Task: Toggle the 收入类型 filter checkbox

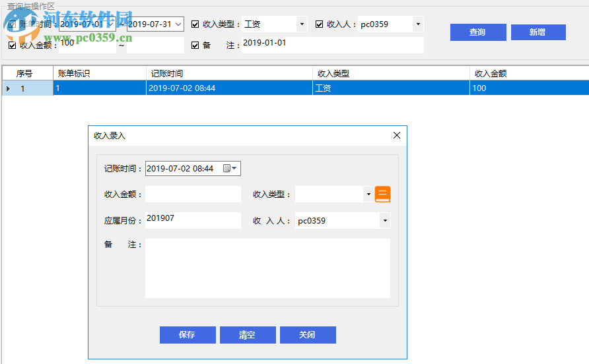Action: pyautogui.click(x=195, y=24)
